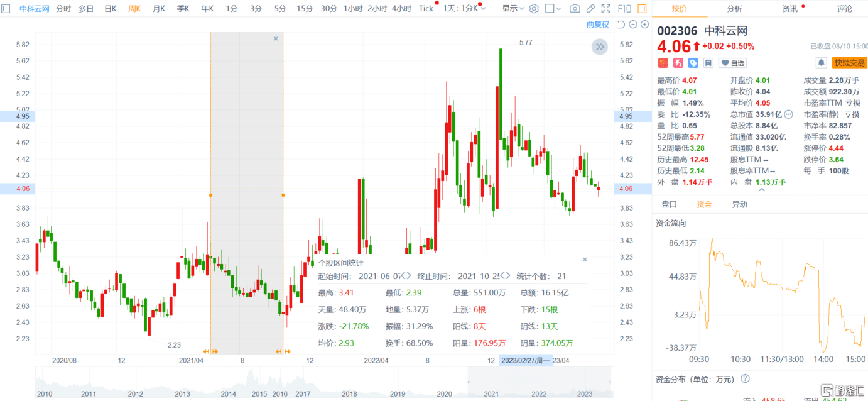
Task: Open the 1天:1分K period dropdown
Action: (464, 9)
